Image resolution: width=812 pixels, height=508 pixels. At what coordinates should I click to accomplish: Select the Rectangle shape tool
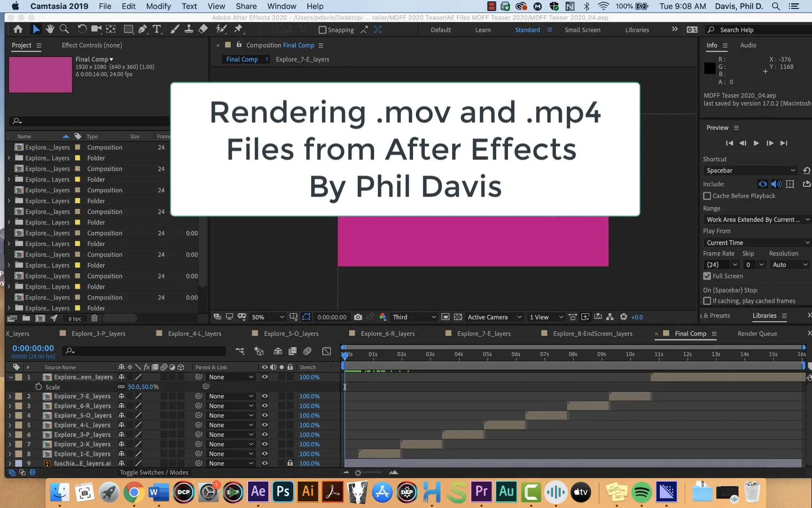click(x=128, y=29)
